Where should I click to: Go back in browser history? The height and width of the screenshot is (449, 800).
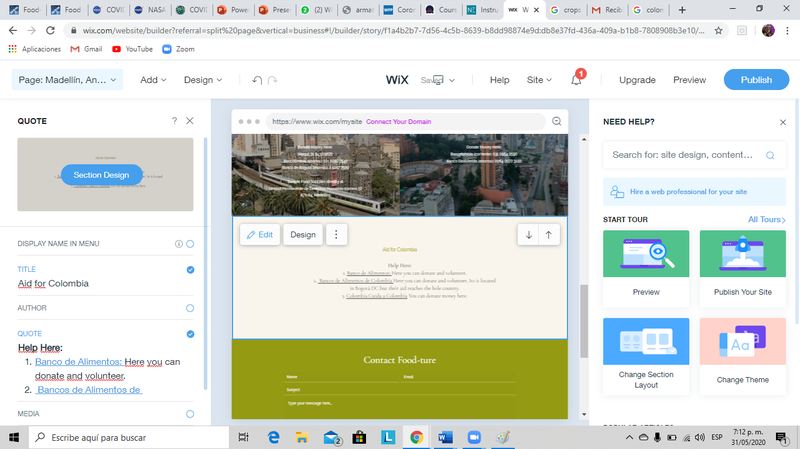(13, 31)
